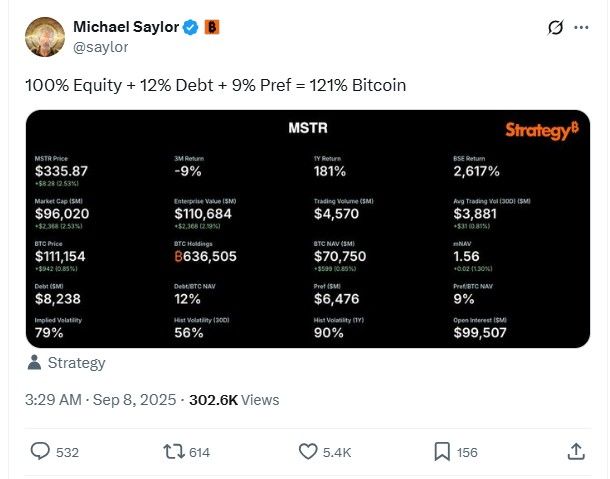Click the 5.4K likes count

[337, 453]
